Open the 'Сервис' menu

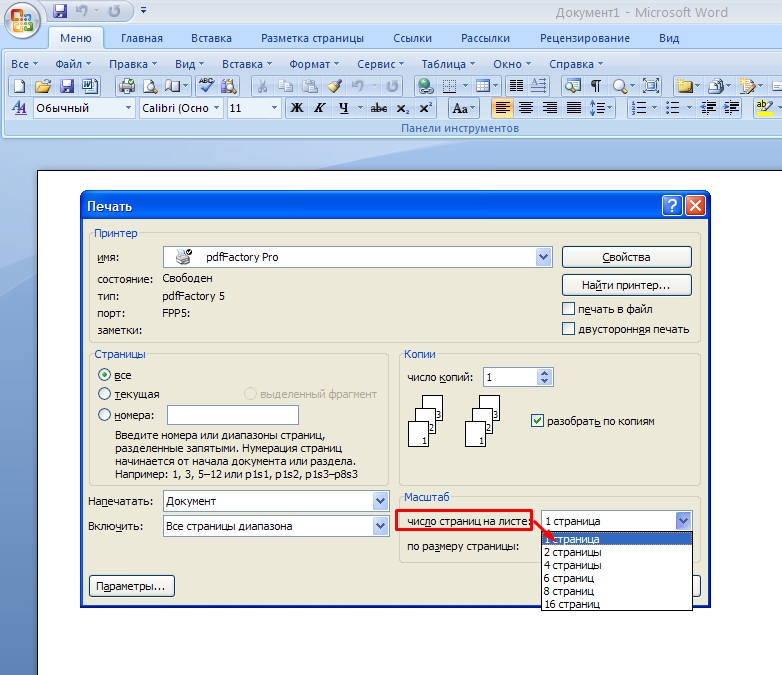pos(380,64)
